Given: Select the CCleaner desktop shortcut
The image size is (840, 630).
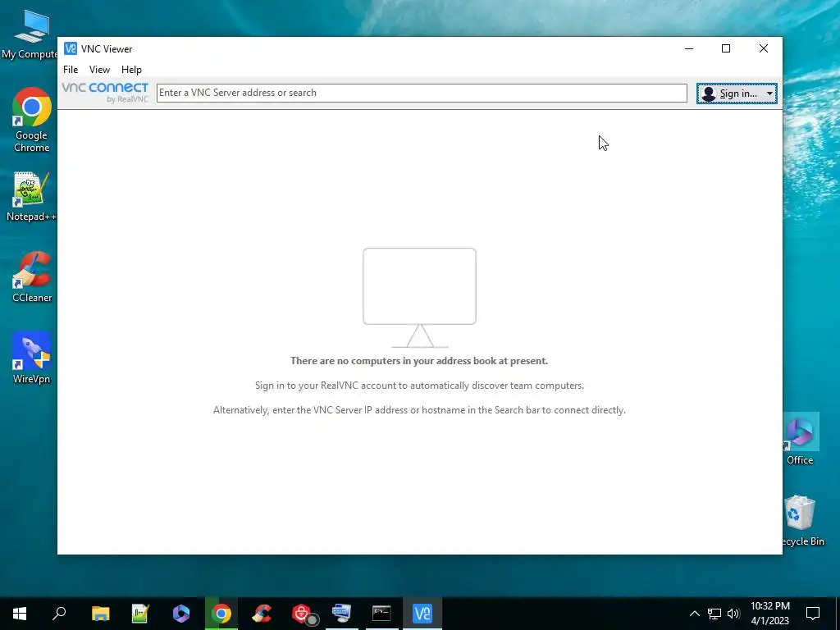Looking at the screenshot, I should click(32, 277).
